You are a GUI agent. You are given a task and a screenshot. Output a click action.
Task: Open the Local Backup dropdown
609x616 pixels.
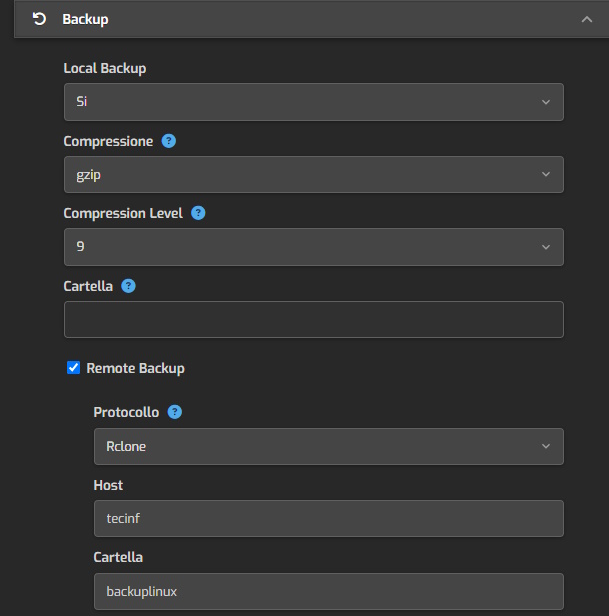tap(313, 102)
